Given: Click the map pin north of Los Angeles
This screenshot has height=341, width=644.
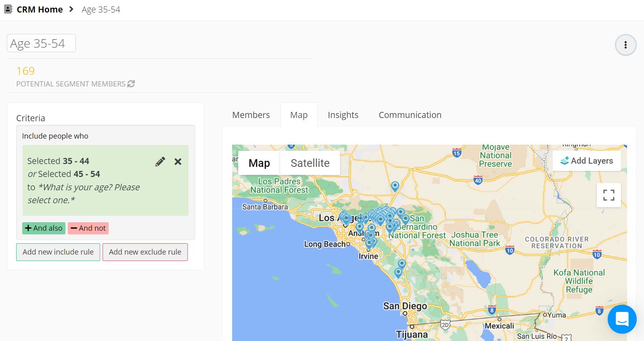Looking at the screenshot, I should click(x=395, y=185).
